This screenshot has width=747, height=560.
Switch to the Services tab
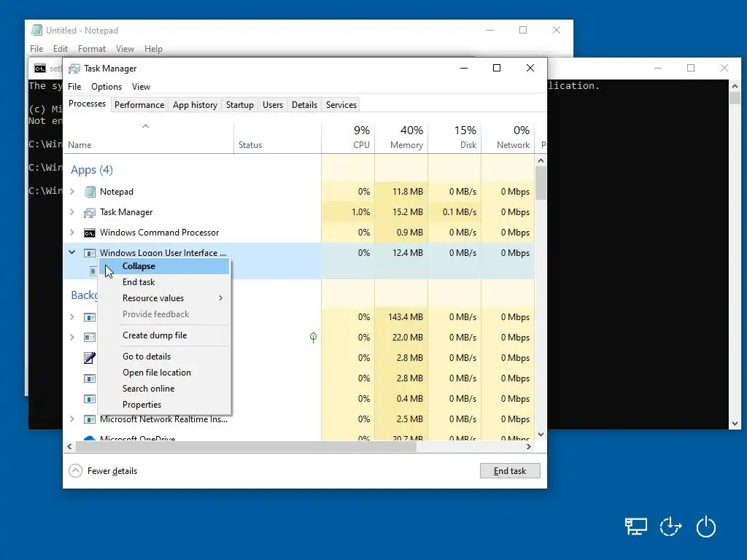click(x=341, y=105)
